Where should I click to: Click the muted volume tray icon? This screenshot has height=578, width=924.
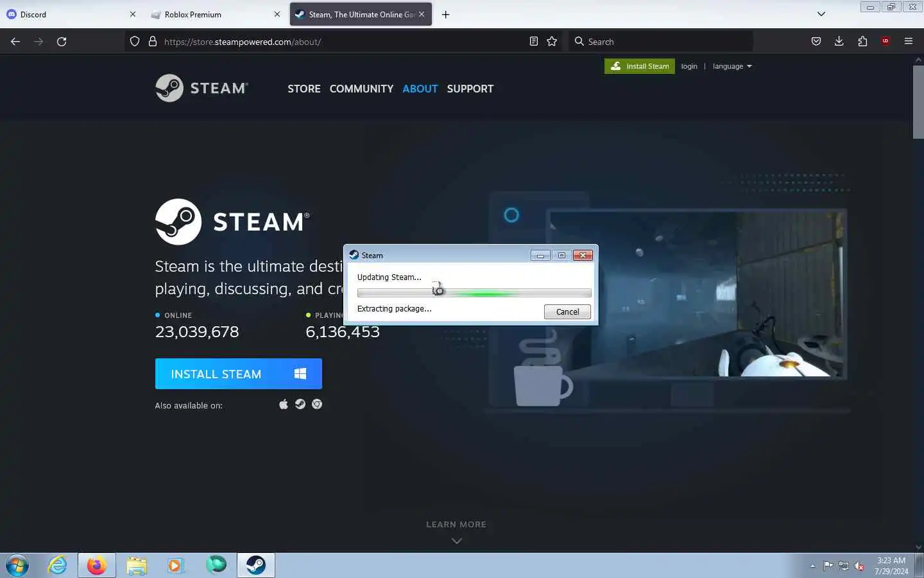(x=859, y=566)
